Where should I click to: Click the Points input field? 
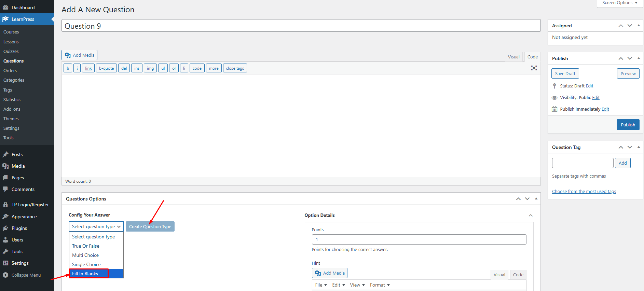click(419, 239)
